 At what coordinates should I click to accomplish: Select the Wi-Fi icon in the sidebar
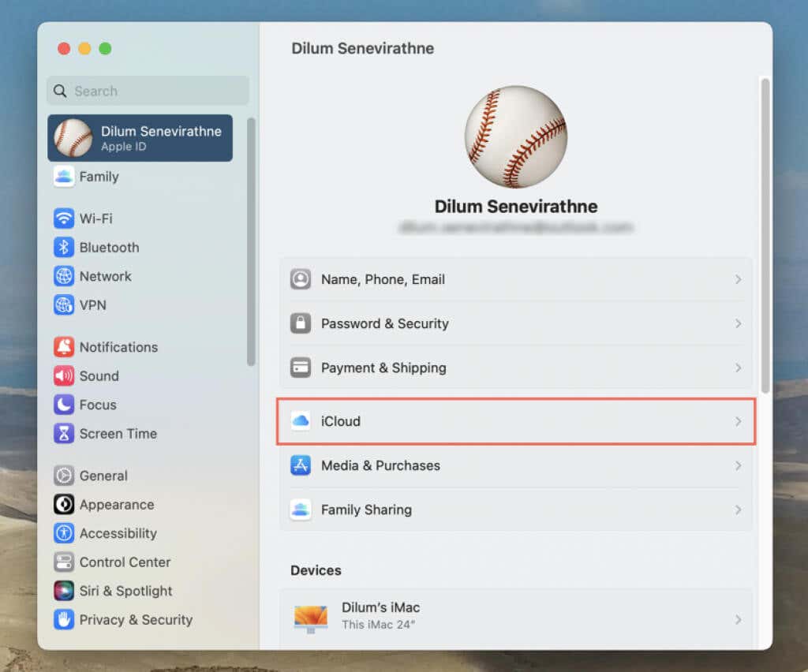[x=64, y=218]
